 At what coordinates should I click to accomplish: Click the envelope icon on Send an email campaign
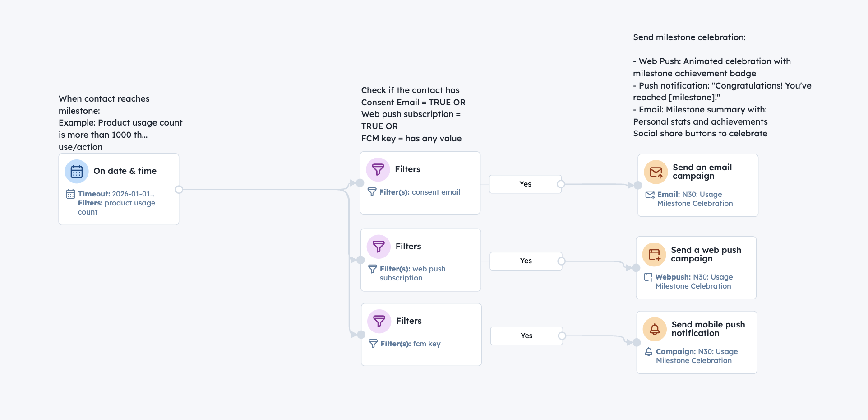[656, 172]
